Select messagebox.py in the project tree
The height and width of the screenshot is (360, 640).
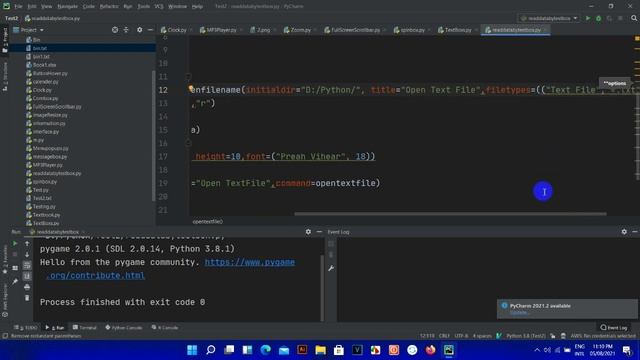click(50, 157)
